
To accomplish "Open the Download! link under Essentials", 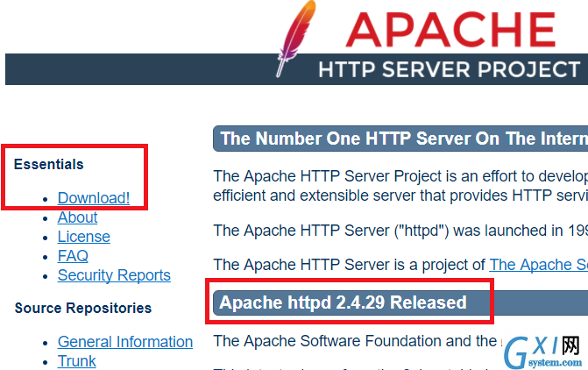I will (x=94, y=198).
